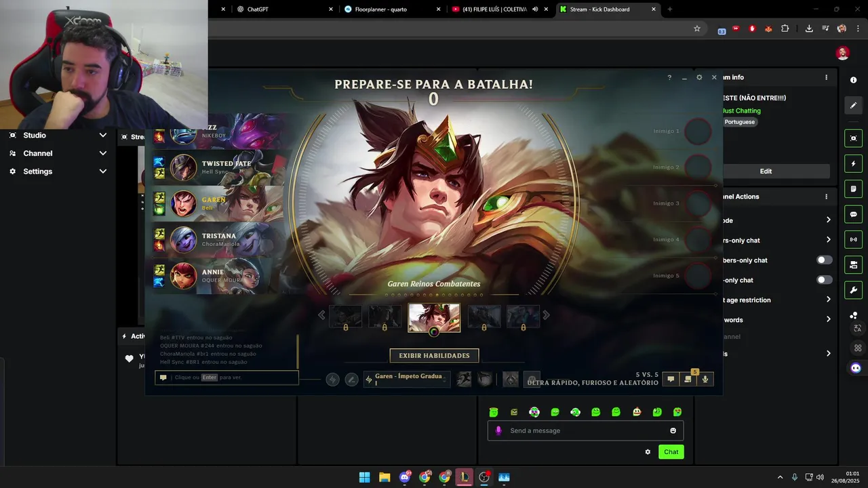The image size is (868, 488).
Task: Select highlighted Garen Reinos Combatentes skin thumbnail
Action: (434, 317)
